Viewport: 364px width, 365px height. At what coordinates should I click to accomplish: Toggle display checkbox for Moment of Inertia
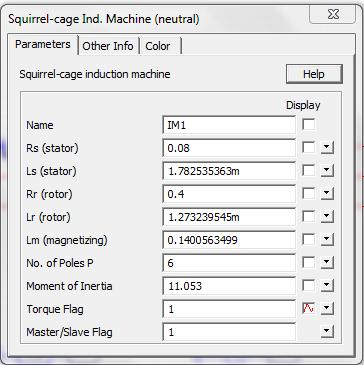(x=308, y=286)
